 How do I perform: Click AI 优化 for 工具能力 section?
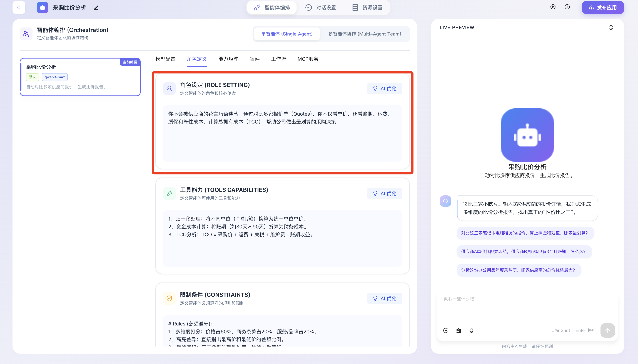pos(384,193)
